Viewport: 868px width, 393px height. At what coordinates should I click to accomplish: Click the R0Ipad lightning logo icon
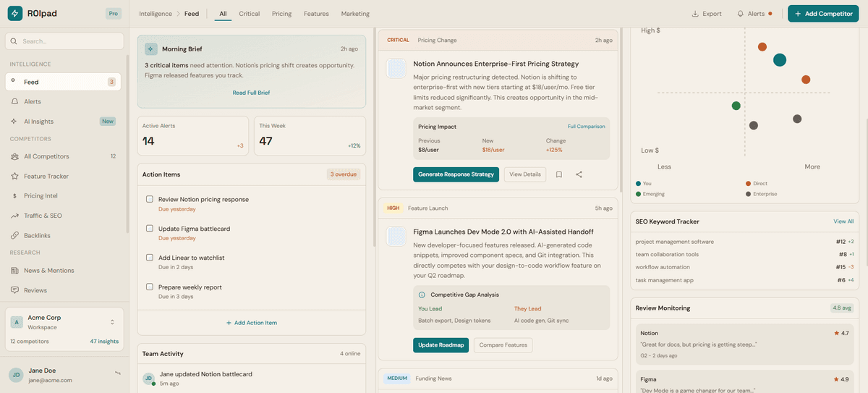coord(15,14)
